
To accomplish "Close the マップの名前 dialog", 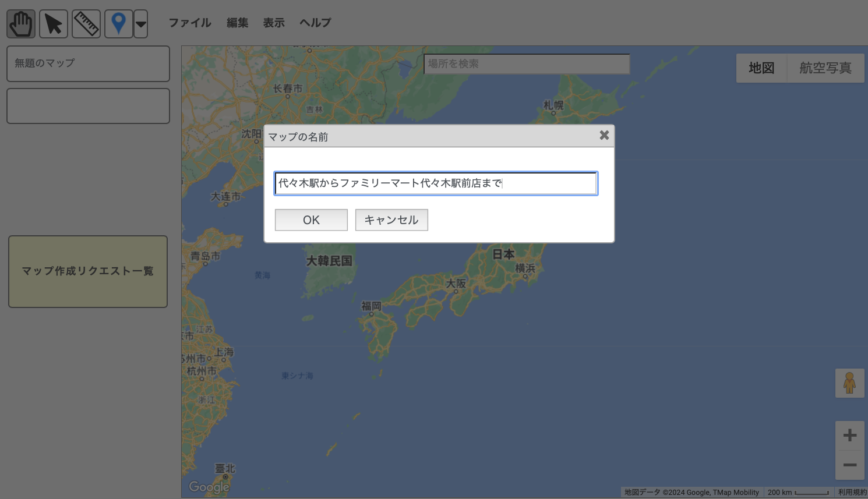I will tap(604, 135).
